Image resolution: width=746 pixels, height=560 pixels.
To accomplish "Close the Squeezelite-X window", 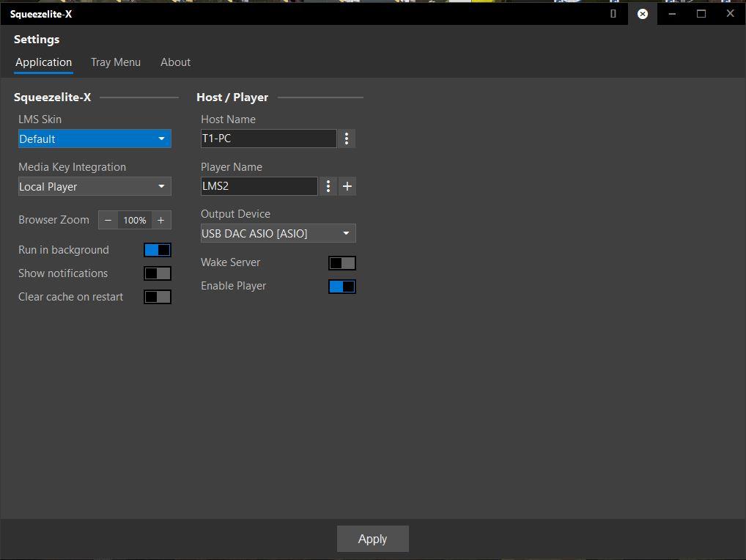I will 731,14.
